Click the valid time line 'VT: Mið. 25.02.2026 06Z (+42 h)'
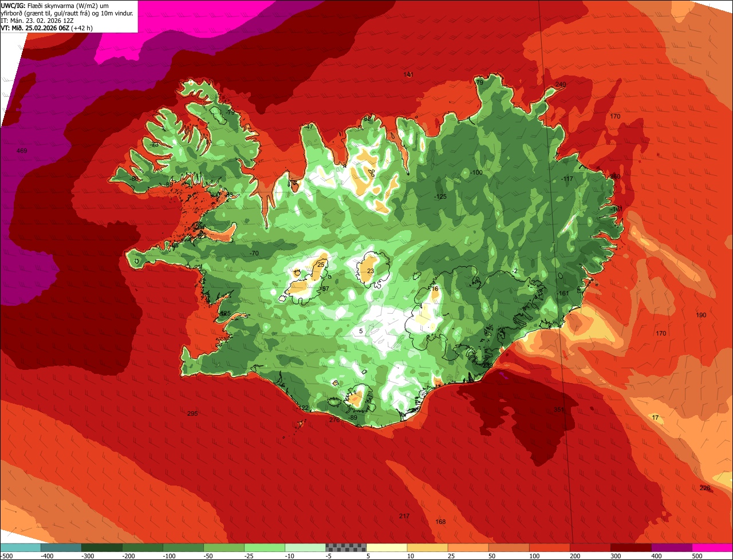733x560 pixels. [x=46, y=27]
